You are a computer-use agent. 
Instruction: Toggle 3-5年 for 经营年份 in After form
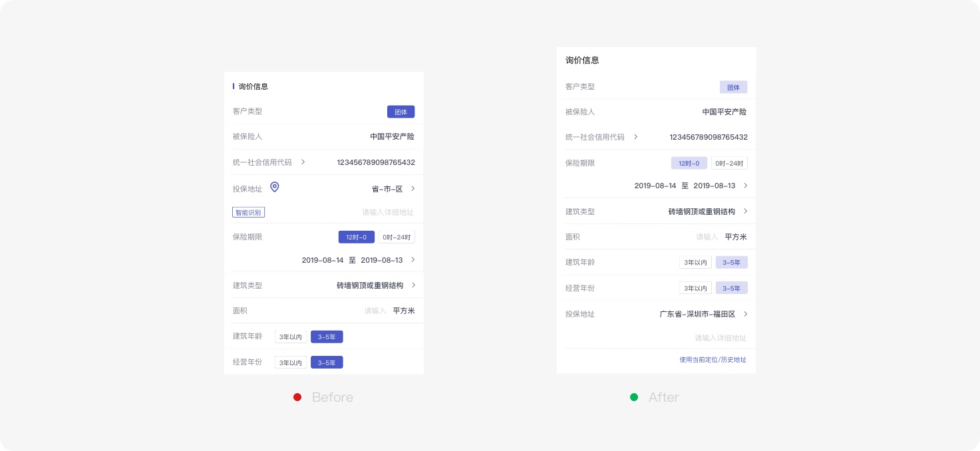click(731, 288)
